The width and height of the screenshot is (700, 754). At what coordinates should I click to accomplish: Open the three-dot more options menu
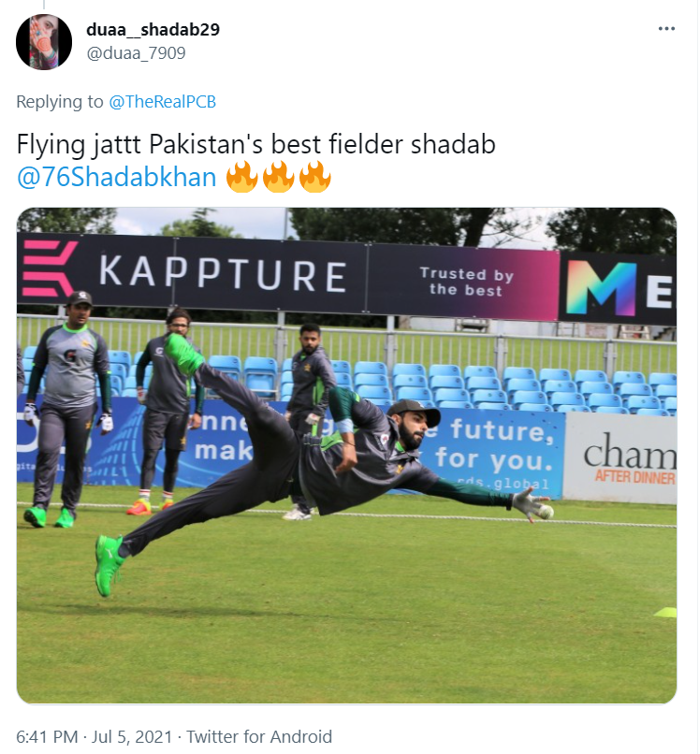[665, 29]
